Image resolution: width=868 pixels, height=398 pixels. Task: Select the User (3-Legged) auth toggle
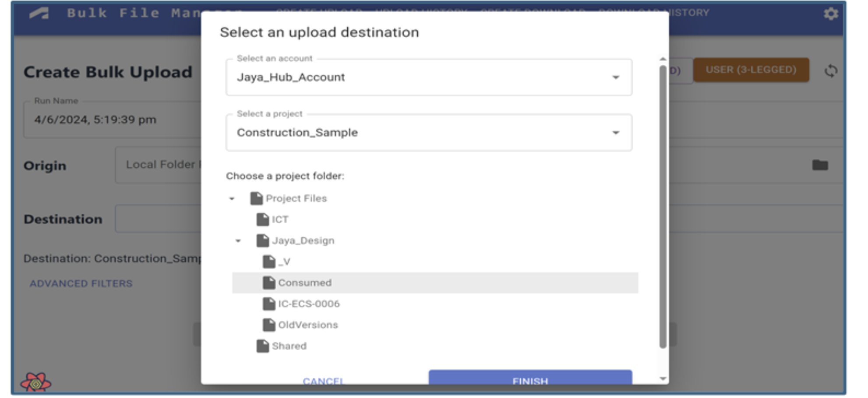point(751,70)
